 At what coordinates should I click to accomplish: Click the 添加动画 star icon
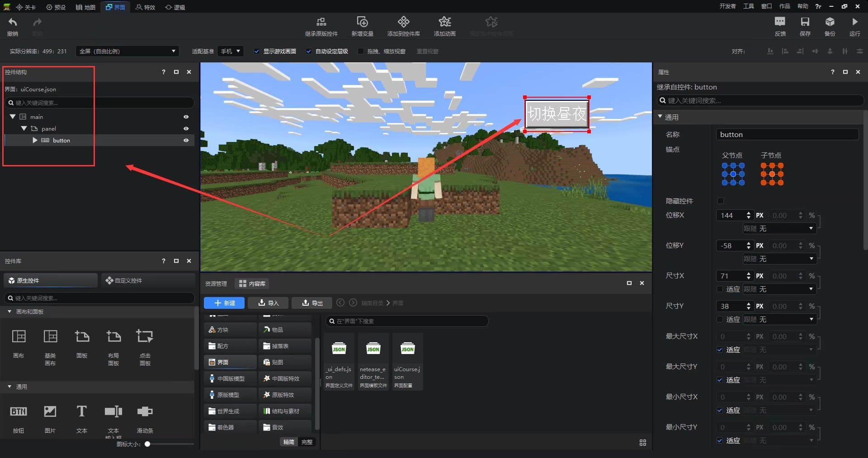click(444, 22)
